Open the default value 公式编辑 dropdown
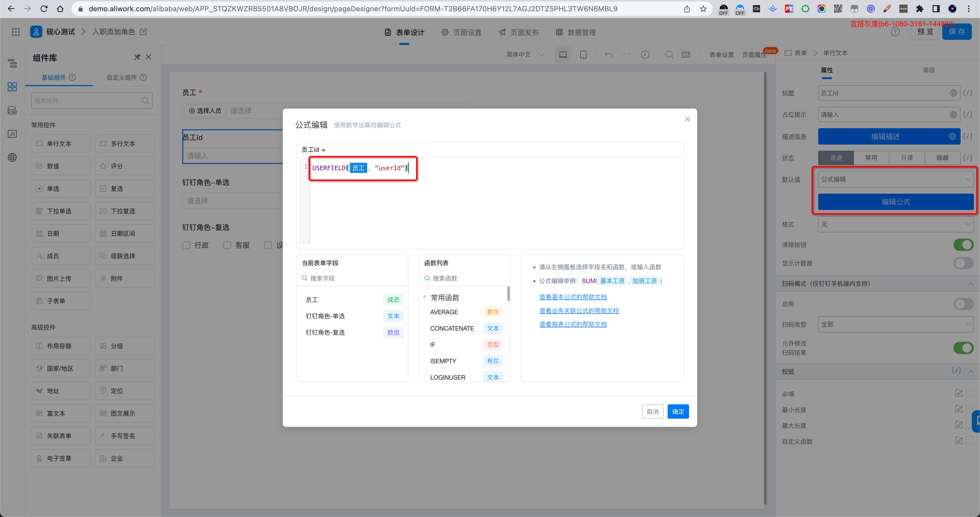This screenshot has width=980, height=517. pos(896,179)
